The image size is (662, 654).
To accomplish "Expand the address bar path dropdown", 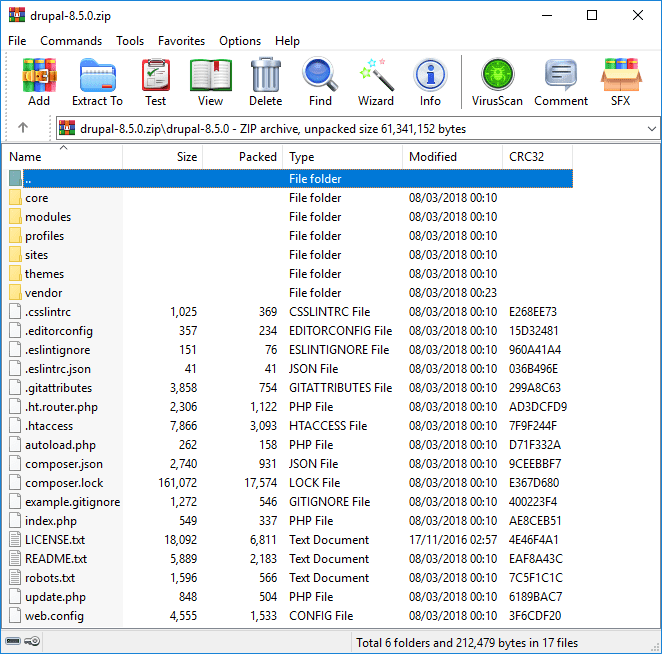I will click(651, 128).
